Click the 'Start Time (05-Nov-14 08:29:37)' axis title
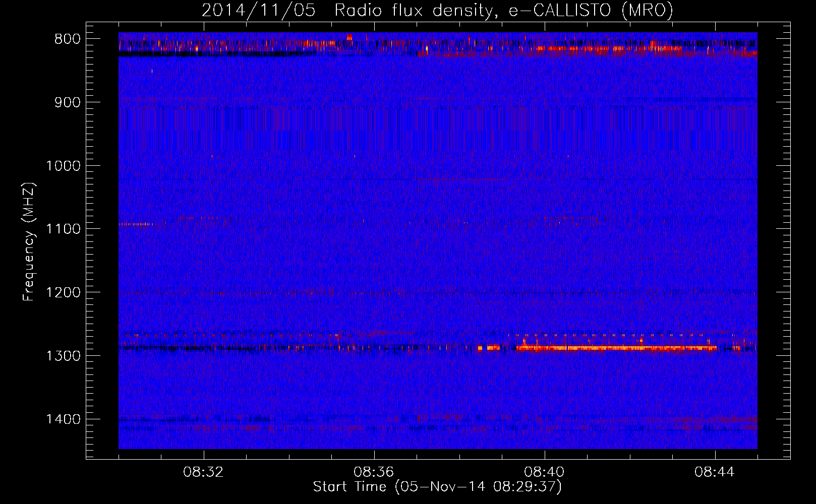 tap(437, 487)
